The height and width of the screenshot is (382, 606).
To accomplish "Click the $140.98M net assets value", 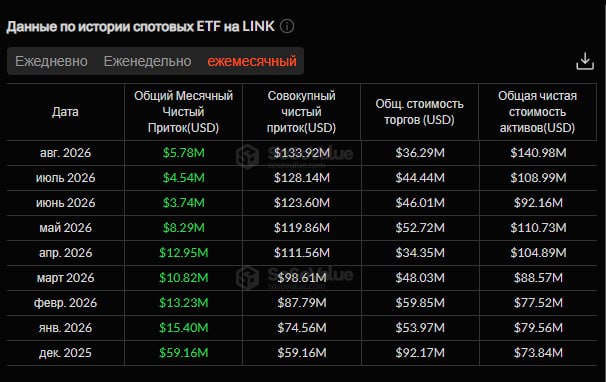I will tap(538, 153).
